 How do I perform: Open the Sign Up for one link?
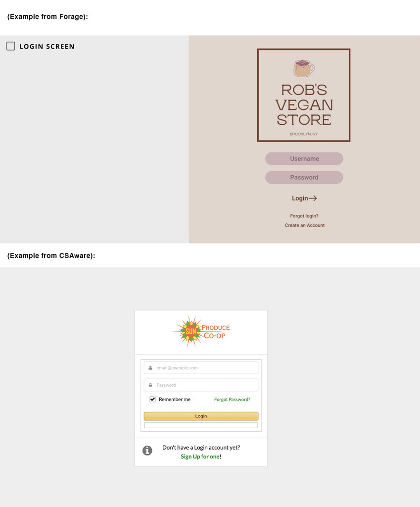pos(200,456)
